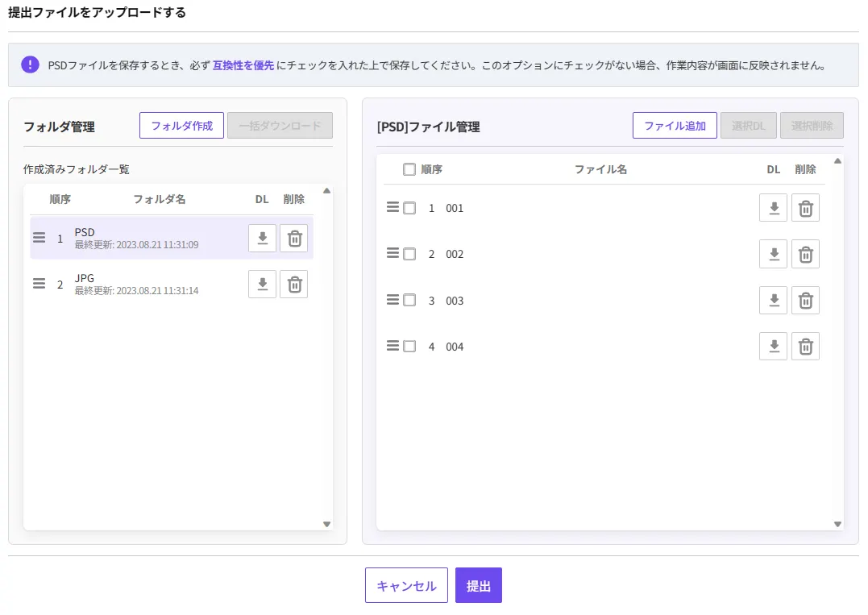Check the box for file 004
The height and width of the screenshot is (615, 868).
click(409, 347)
